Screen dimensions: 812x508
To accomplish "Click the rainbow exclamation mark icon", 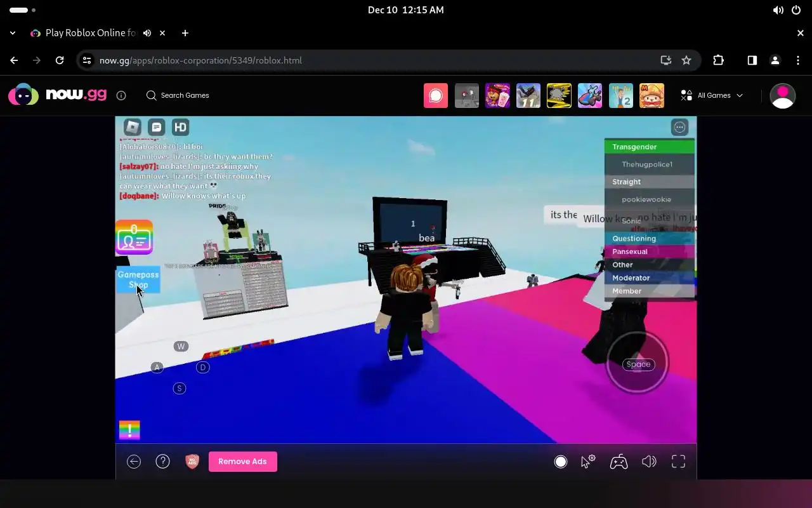I will tap(129, 431).
